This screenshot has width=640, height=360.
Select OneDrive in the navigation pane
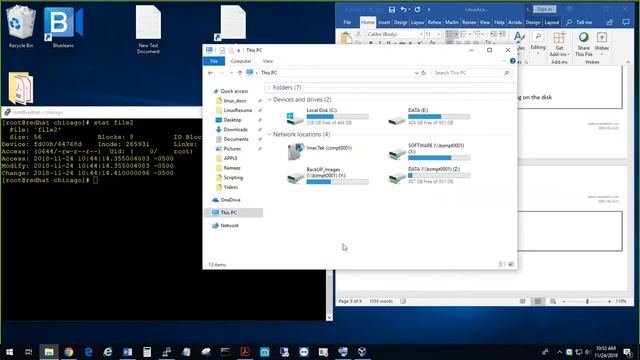230,200
